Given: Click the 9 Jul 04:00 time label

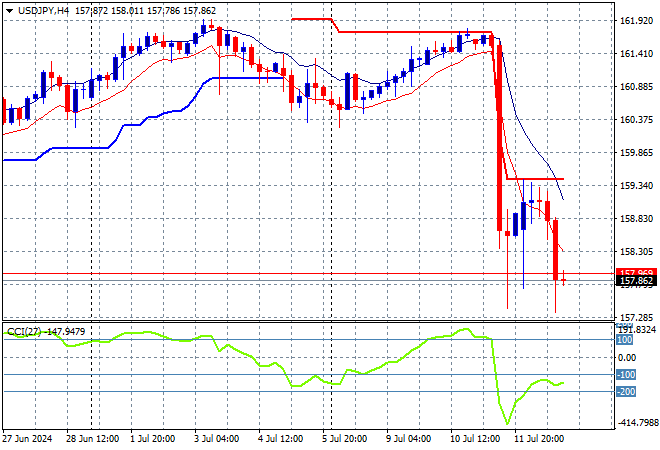Looking at the screenshot, I should (x=408, y=439).
